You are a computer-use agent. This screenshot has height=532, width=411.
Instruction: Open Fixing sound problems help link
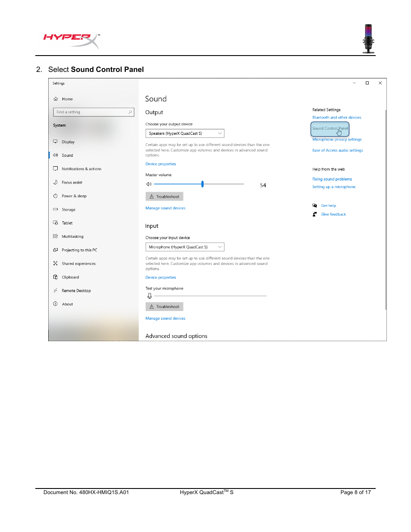(x=332, y=179)
